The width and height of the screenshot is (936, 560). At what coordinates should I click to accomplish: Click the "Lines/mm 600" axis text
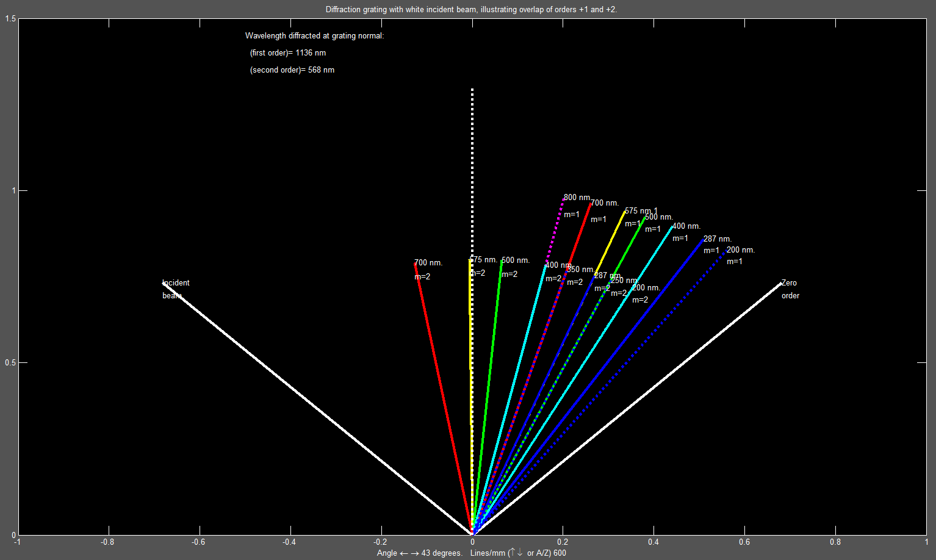tap(518, 553)
